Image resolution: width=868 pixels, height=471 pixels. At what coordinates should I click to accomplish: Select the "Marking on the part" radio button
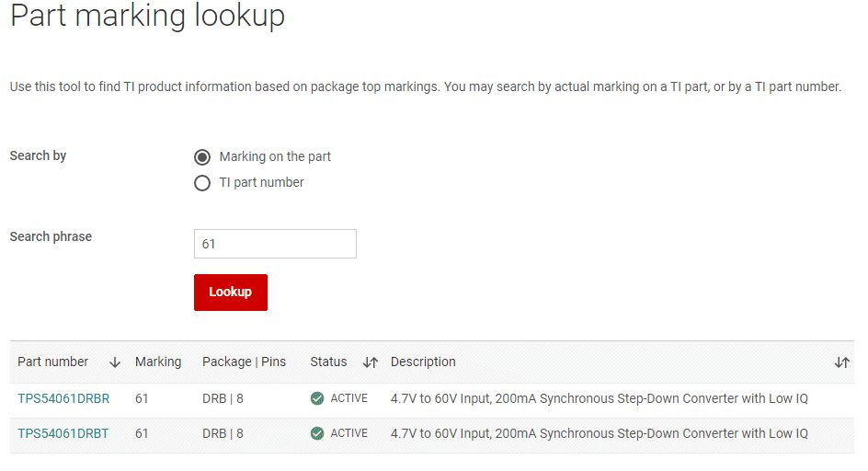click(202, 157)
